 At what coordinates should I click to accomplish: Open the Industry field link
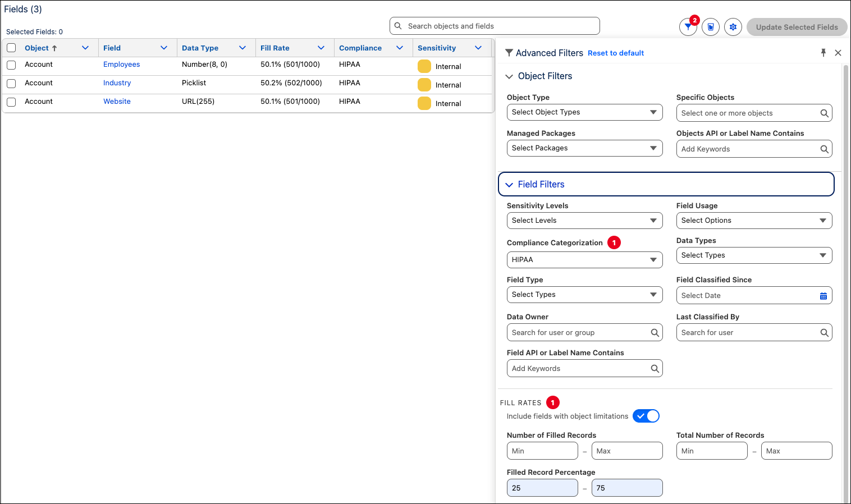[117, 83]
